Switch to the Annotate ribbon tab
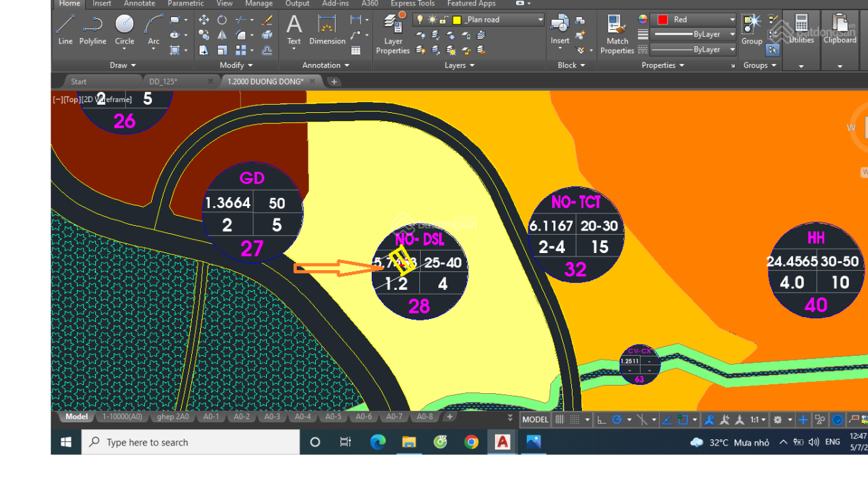Image resolution: width=868 pixels, height=487 pixels. (x=139, y=3)
